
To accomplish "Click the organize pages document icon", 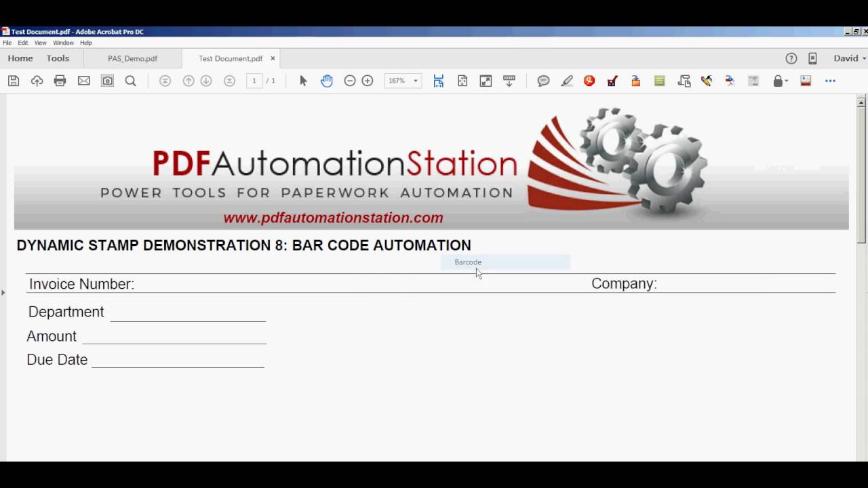I will point(684,81).
